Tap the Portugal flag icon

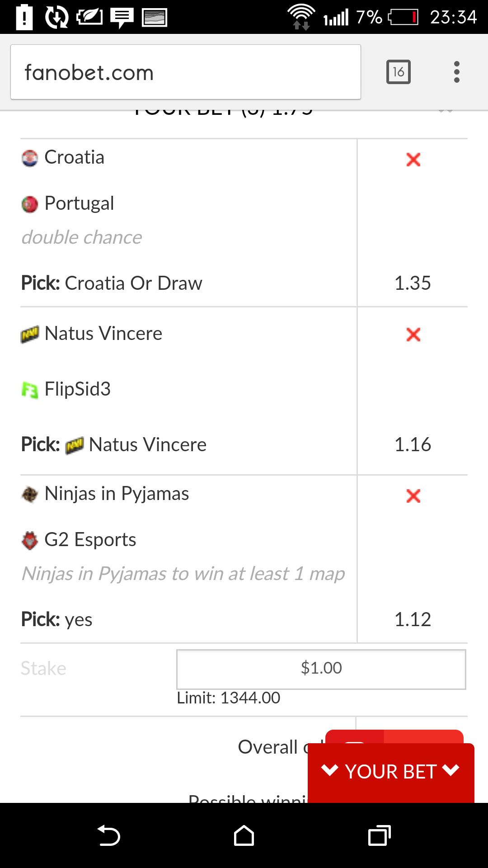30,204
